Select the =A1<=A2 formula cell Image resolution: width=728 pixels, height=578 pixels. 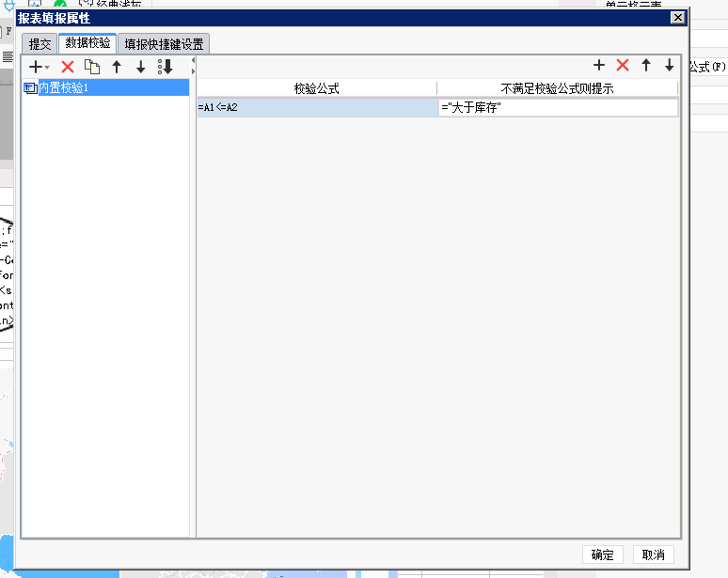[318, 108]
